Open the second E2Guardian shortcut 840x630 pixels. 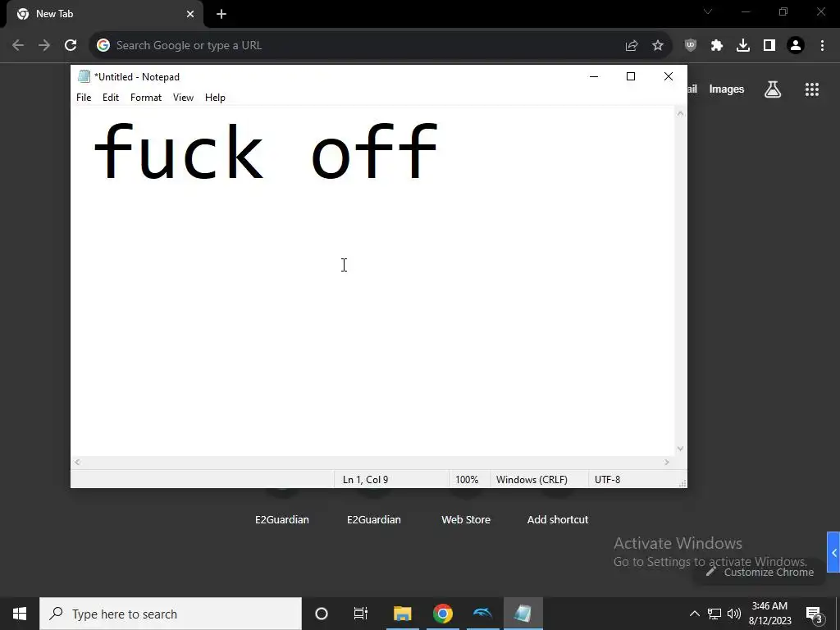[x=374, y=519]
